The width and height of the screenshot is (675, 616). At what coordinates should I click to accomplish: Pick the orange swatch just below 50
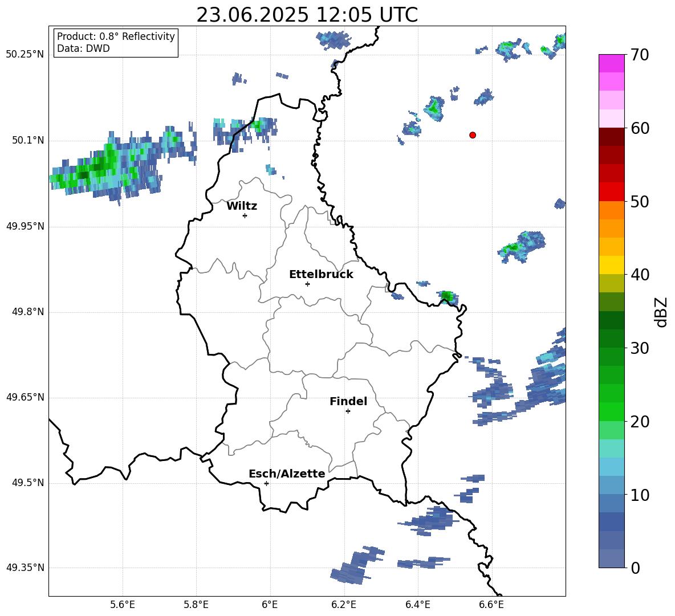click(611, 210)
